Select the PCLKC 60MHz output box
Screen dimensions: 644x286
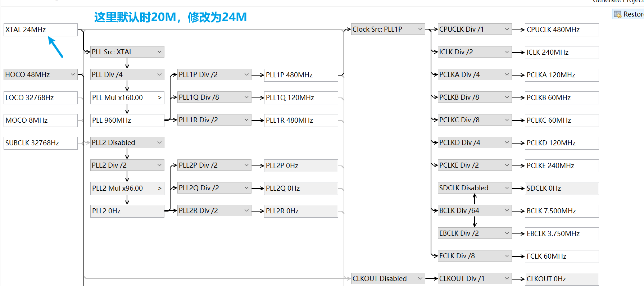[x=562, y=121]
